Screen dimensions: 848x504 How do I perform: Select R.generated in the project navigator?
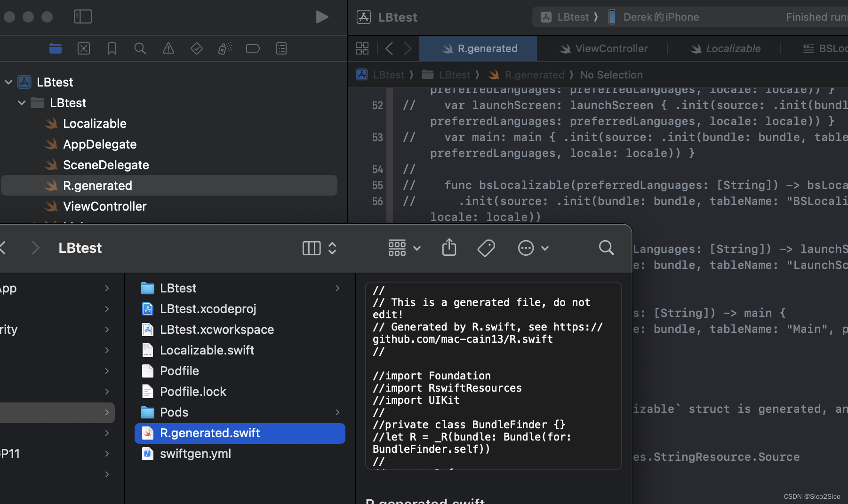[169, 186]
